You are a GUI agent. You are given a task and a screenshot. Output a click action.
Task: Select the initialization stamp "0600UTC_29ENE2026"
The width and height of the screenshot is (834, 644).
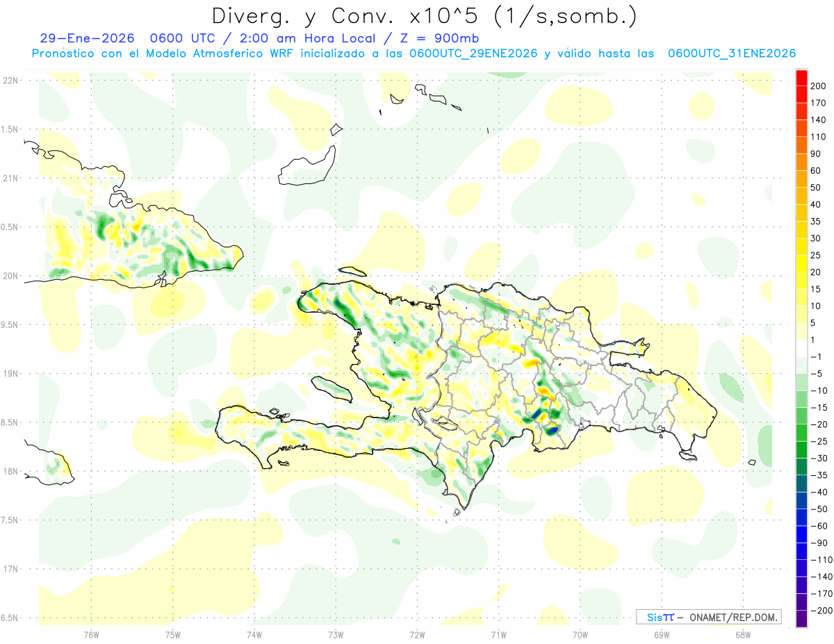click(x=473, y=53)
